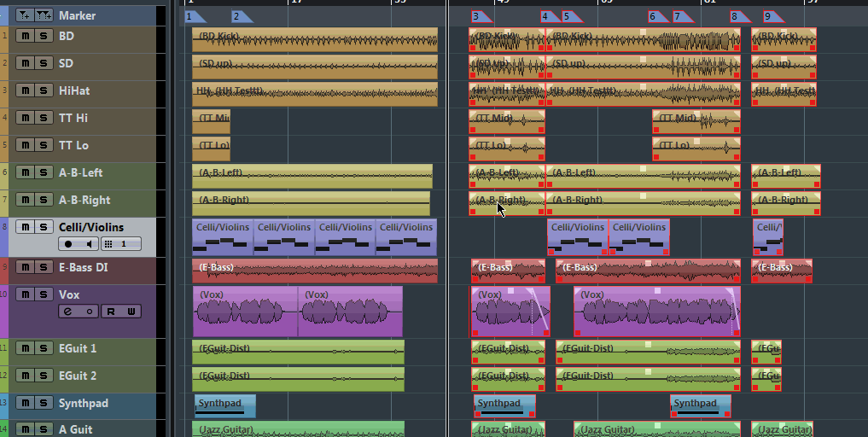Mute the E-Bass DI track
This screenshot has width=868, height=437.
click(x=25, y=267)
